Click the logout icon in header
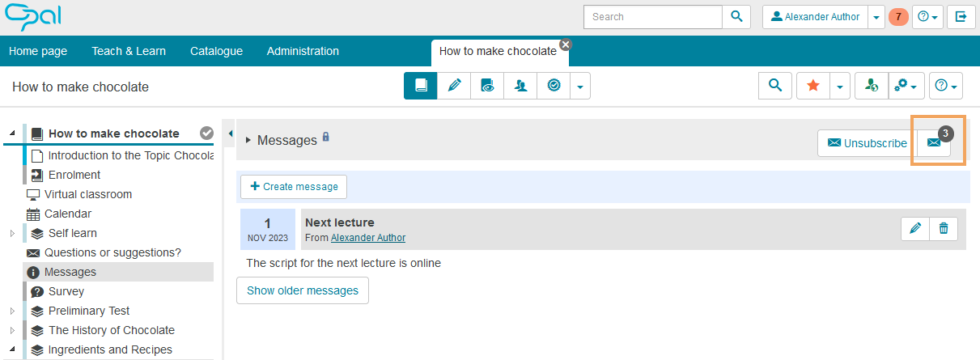Viewport: 980px width, 360px height. (961, 16)
